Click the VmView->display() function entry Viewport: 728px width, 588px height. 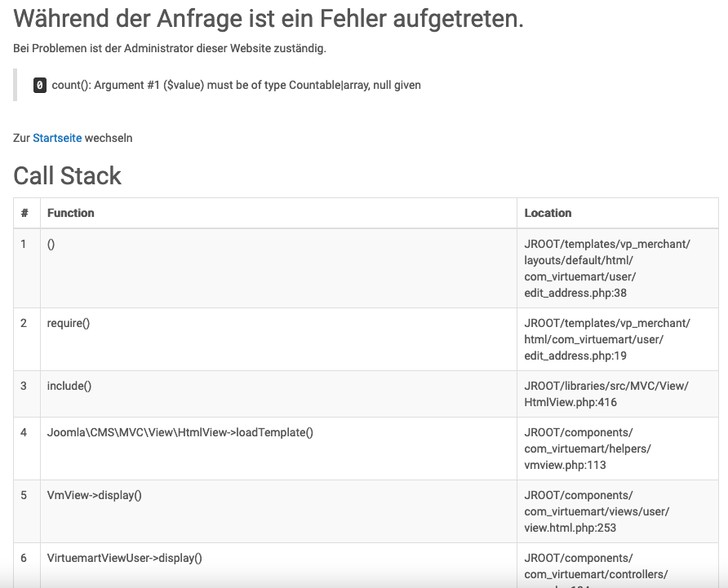95,495
